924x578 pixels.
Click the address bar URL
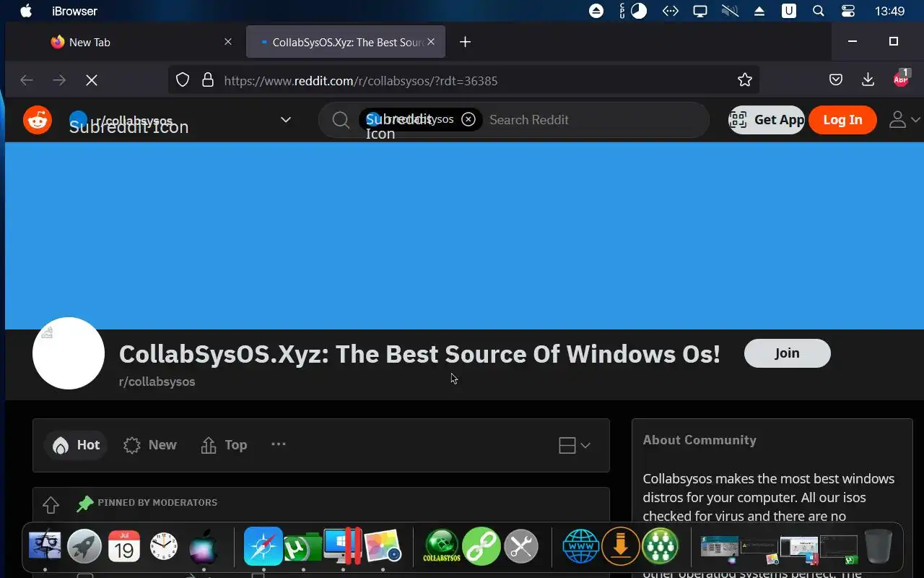360,81
